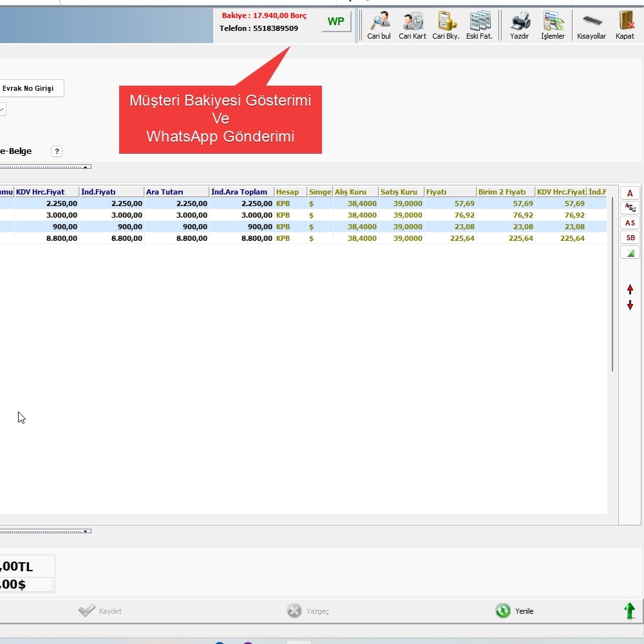Expand the lower panel splitter arrow
Image resolution: width=644 pixels, height=644 pixels.
(x=85, y=531)
